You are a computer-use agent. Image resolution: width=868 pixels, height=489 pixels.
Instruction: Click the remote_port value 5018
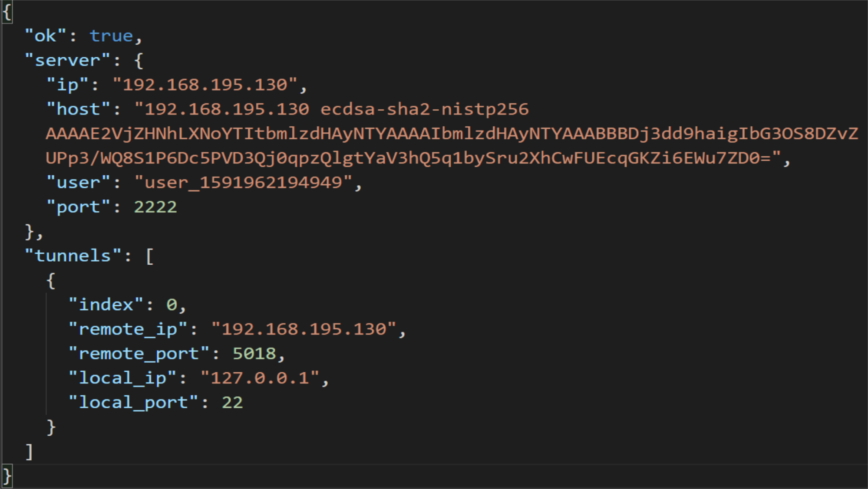254,354
